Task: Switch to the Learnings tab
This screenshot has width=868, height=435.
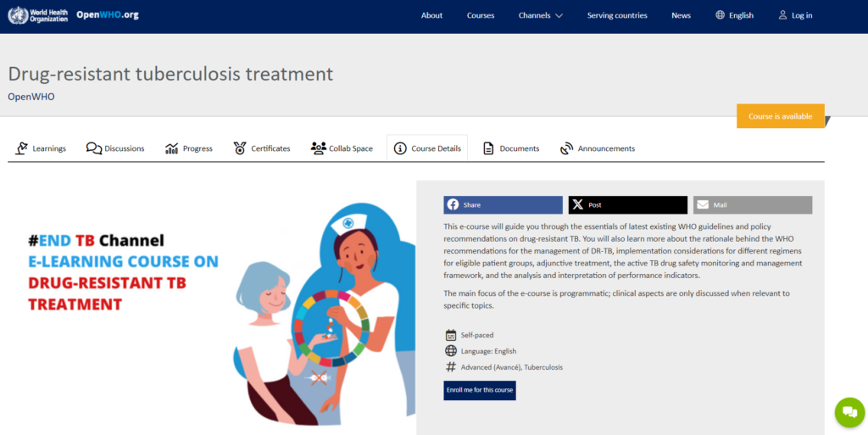Action: pyautogui.click(x=41, y=148)
